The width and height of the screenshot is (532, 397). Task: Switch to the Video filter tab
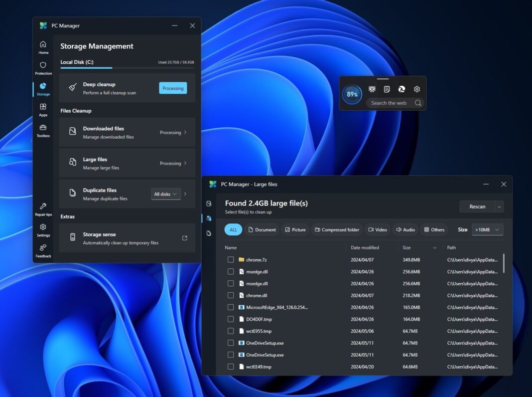[377, 229]
